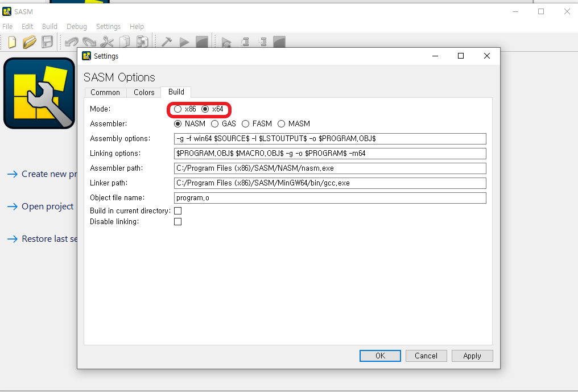Click the Paste clipboard icon
Screen dimensions: 578x392
point(142,42)
